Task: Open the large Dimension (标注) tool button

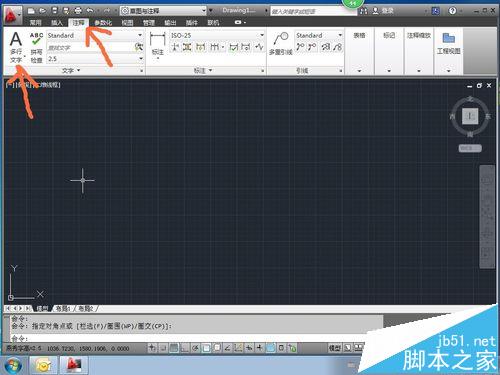Action: [157, 45]
